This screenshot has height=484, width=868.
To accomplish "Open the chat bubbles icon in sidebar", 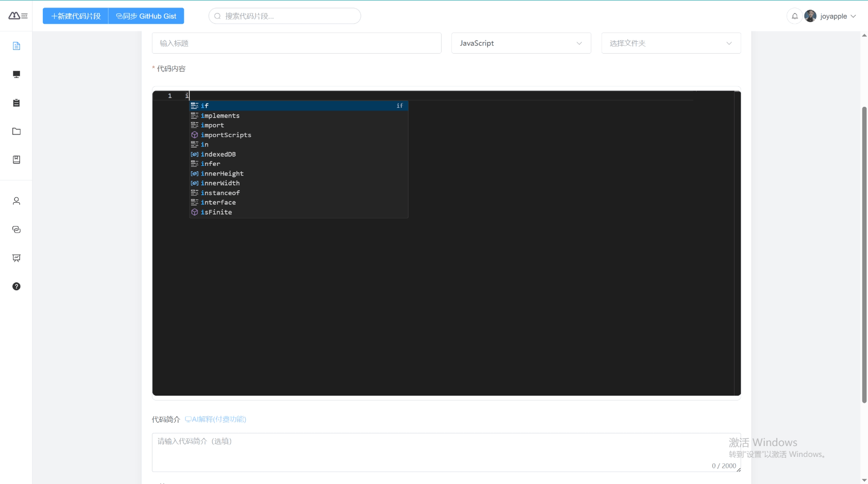I will click(16, 230).
